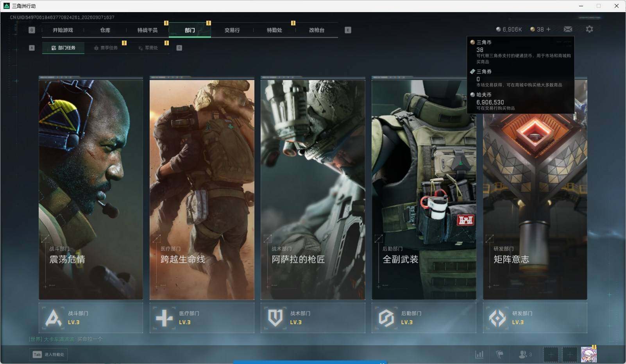This screenshot has width=626, height=364.
Task: Open the 战术部门 LV.3 panel
Action: 313,318
